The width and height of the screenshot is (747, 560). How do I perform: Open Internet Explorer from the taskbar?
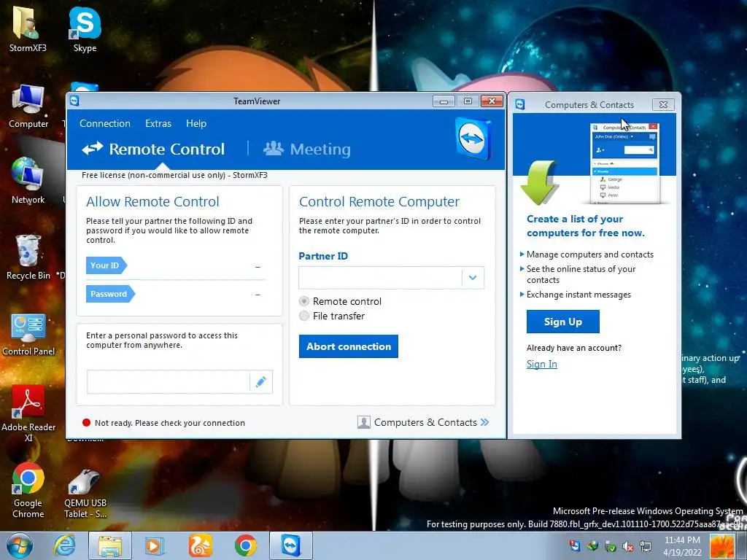click(x=64, y=545)
